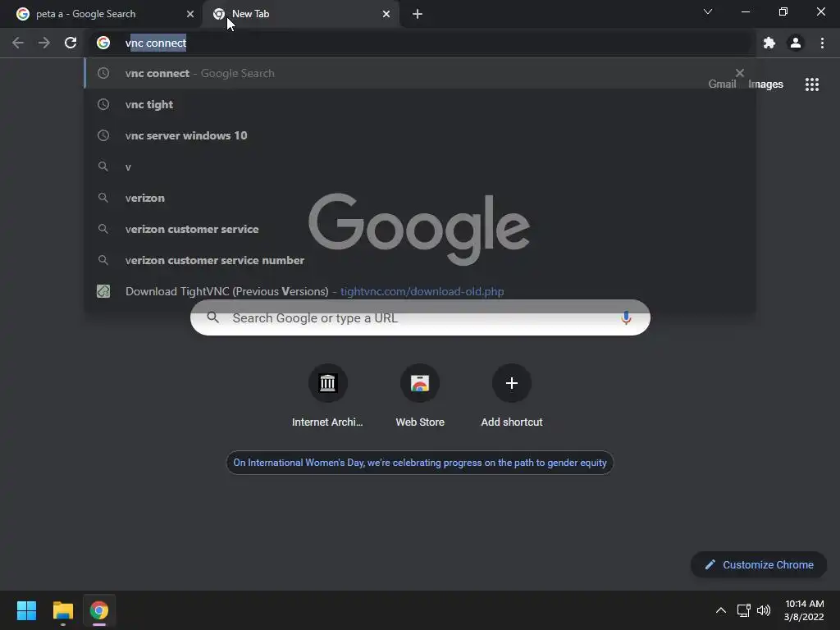Click the Add shortcut button
840x630 pixels.
(512, 395)
